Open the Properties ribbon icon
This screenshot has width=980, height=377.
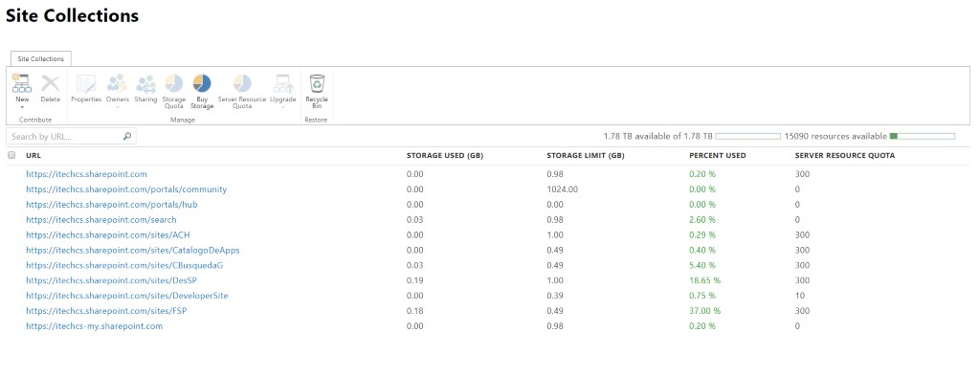(x=86, y=84)
